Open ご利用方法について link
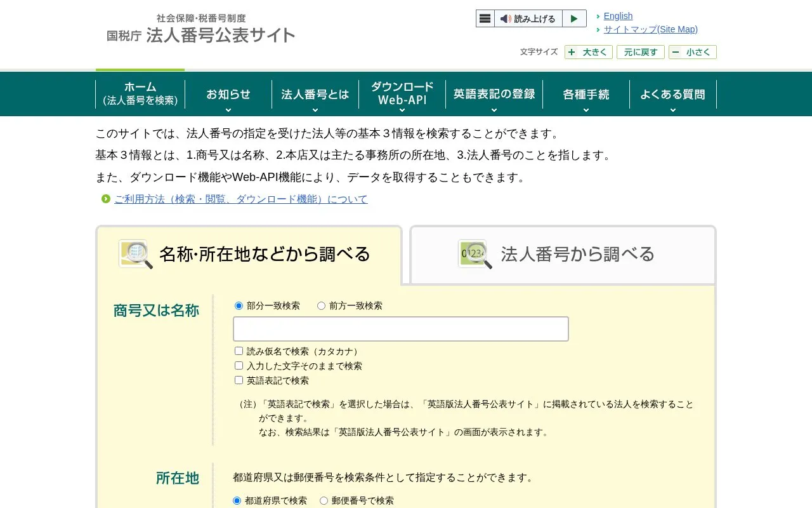Screen dimensions: 812x508 tap(241, 199)
